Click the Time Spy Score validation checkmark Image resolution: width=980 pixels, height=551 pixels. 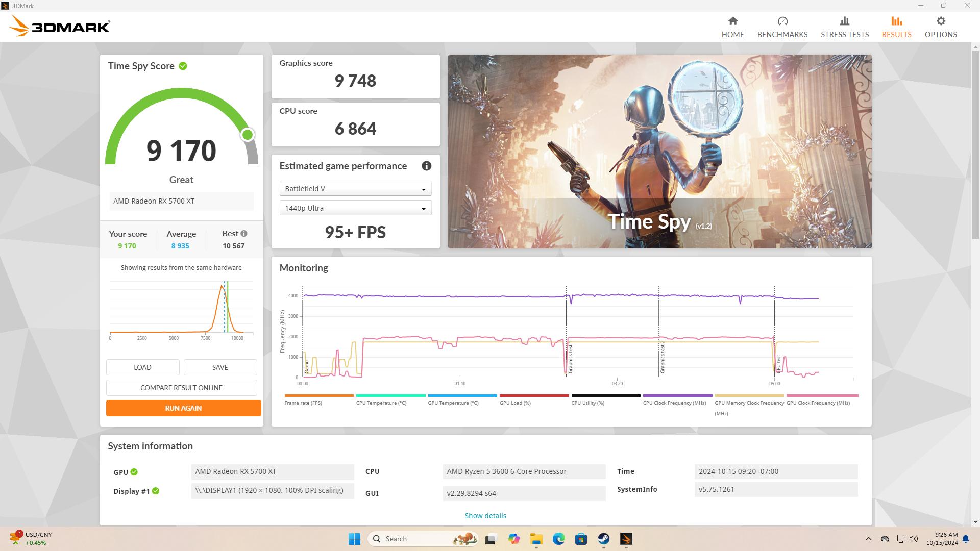tap(183, 66)
